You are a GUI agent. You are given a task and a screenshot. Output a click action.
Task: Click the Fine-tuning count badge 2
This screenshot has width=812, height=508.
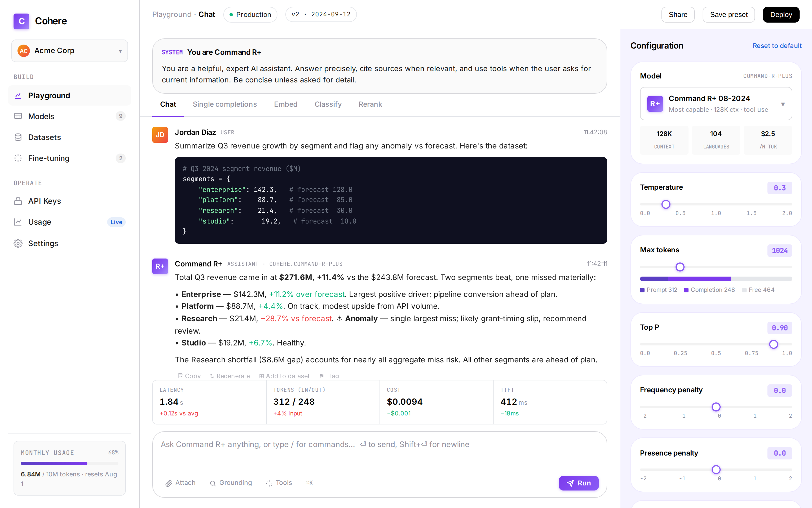(120, 158)
